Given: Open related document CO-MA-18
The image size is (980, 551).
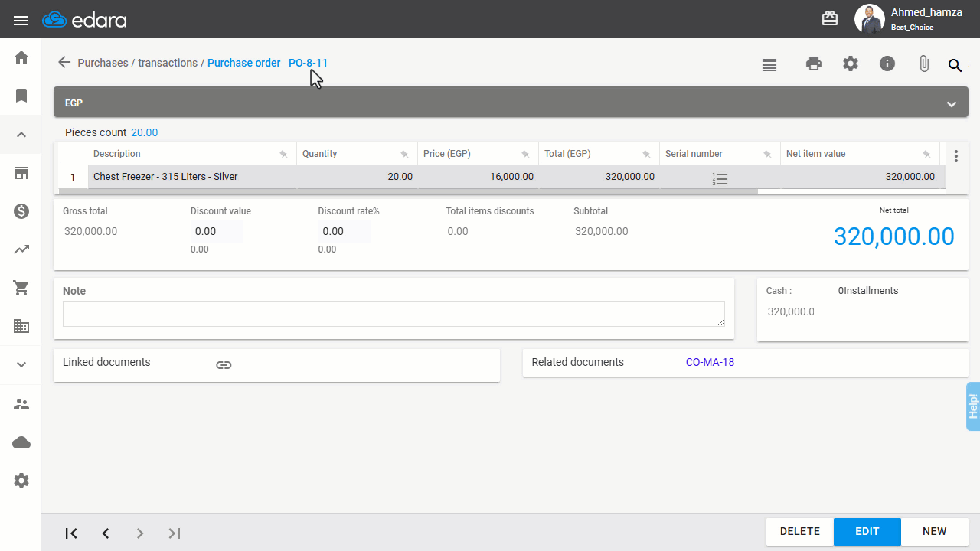Looking at the screenshot, I should pyautogui.click(x=710, y=362).
